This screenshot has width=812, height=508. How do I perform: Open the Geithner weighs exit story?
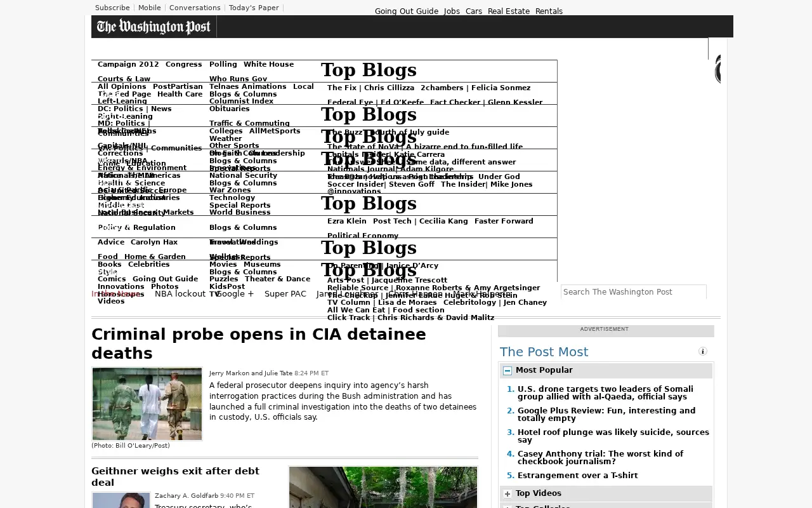(x=175, y=476)
